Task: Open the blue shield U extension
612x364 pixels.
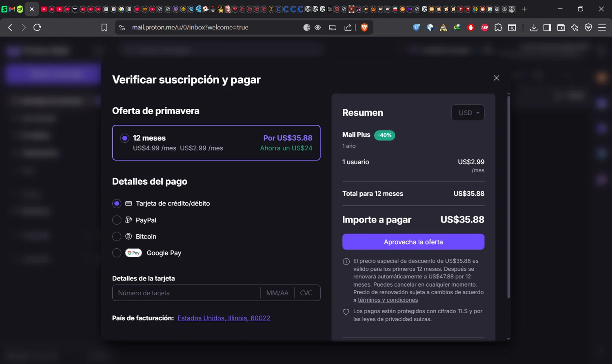Action: [416, 27]
